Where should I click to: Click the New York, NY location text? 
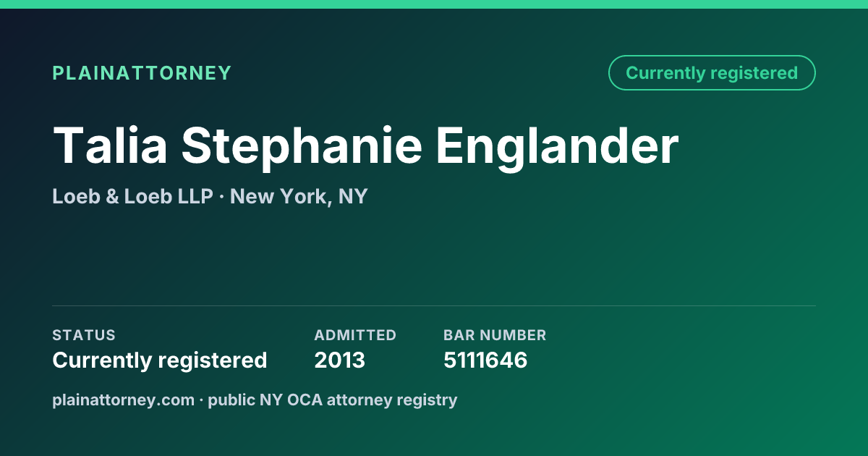pos(299,197)
